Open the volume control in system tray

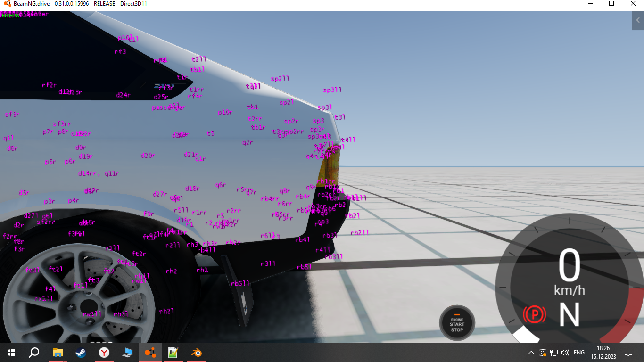(x=565, y=353)
